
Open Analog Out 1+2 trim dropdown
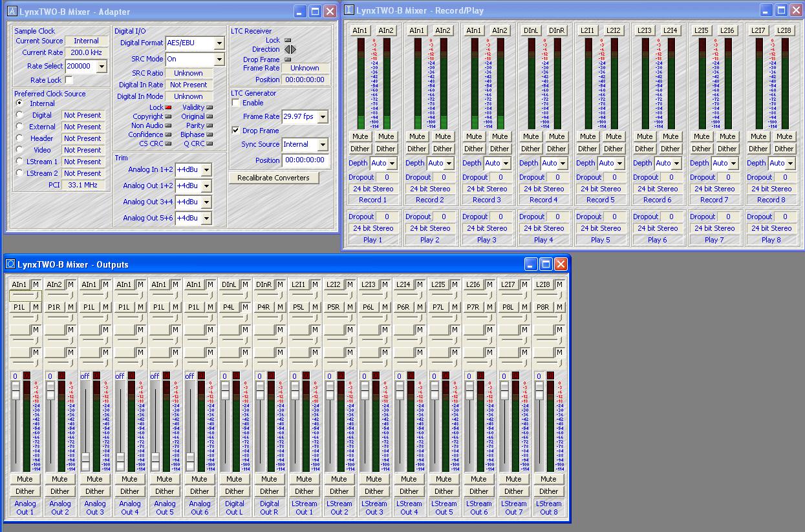point(206,186)
